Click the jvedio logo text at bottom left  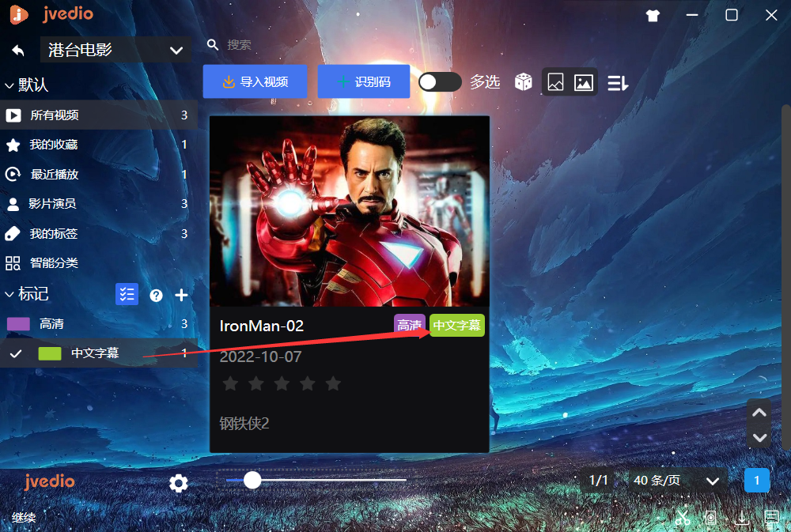(49, 481)
